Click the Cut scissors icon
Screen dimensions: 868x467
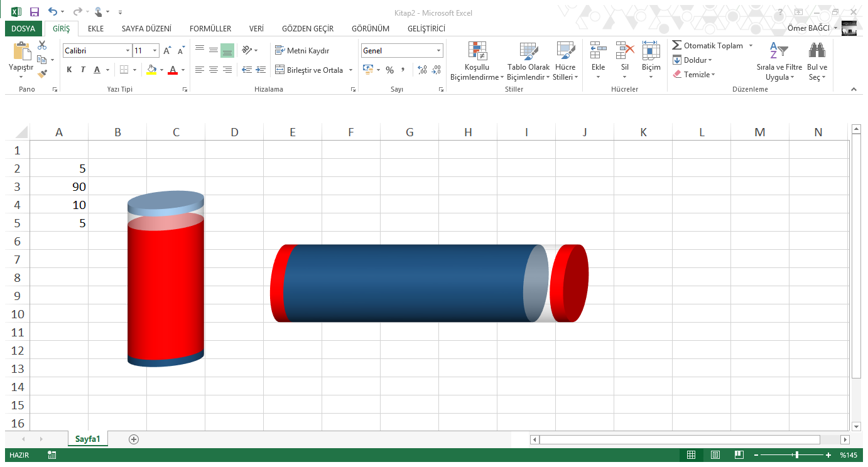pyautogui.click(x=42, y=45)
